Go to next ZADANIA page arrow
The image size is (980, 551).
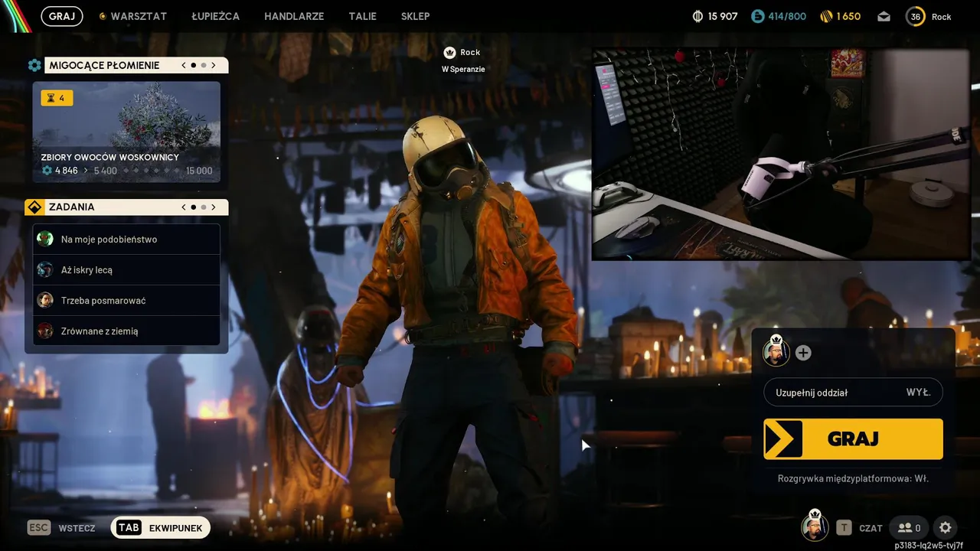point(214,207)
